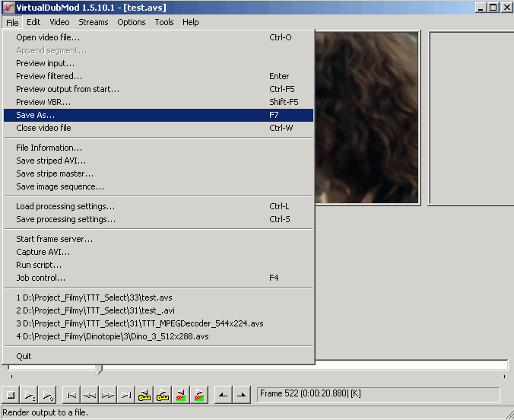Click the play input button
This screenshot has width=514, height=420.
[x=29, y=395]
